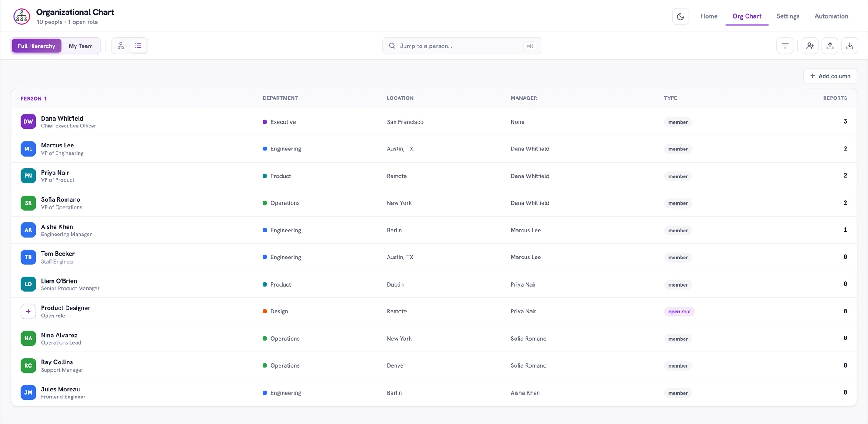Viewport: 868px width, 424px height.
Task: Click manager Aisha Khan in Jules Moreau's row
Action: point(525,393)
